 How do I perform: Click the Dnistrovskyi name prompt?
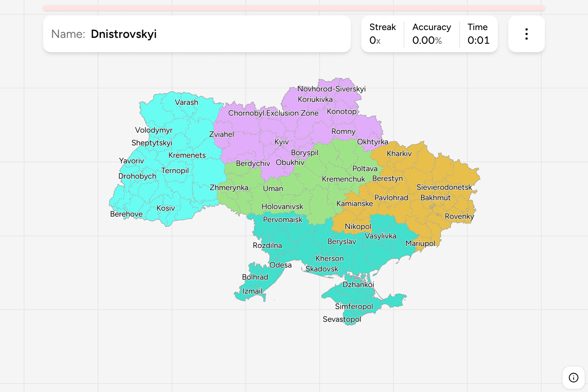click(123, 34)
